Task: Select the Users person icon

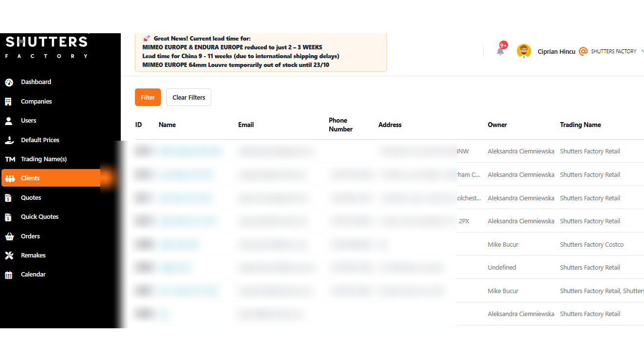Action: coord(8,121)
